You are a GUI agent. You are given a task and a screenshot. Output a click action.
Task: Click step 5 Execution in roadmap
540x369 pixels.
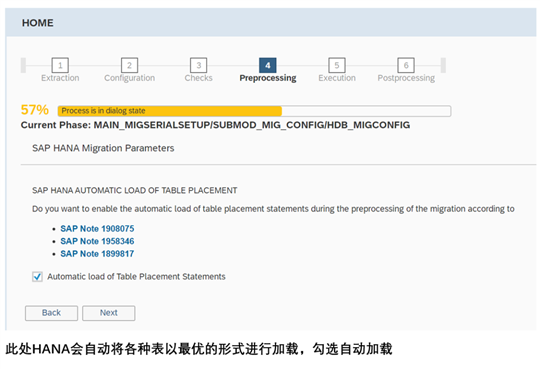click(x=337, y=65)
